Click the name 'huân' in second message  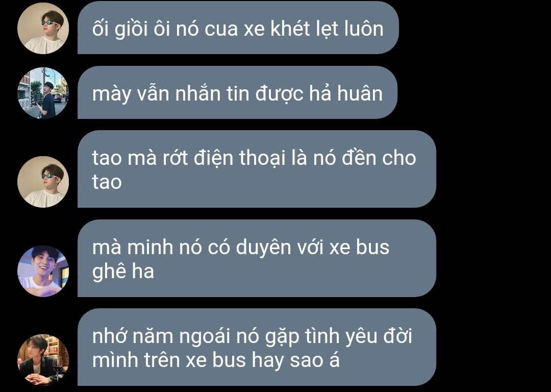click(x=360, y=93)
